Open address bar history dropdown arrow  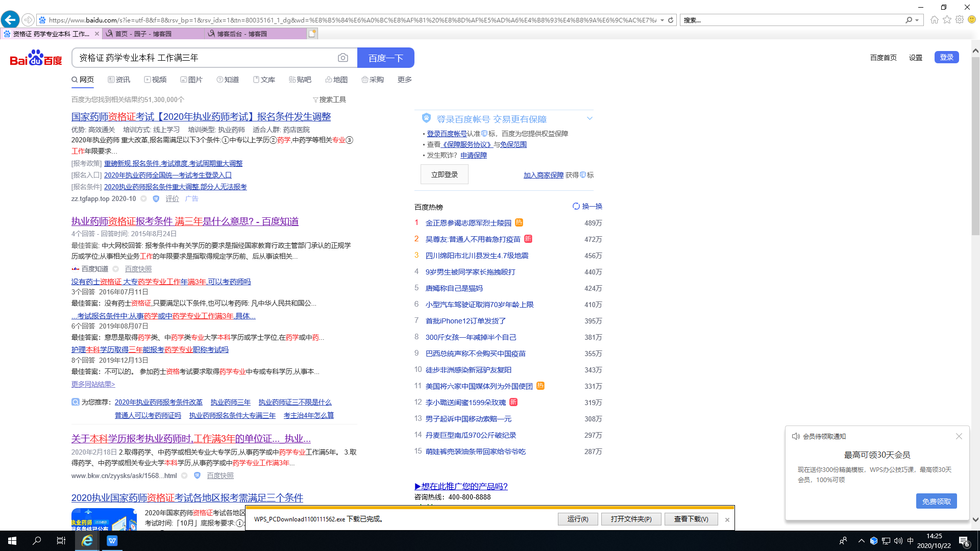click(x=662, y=20)
